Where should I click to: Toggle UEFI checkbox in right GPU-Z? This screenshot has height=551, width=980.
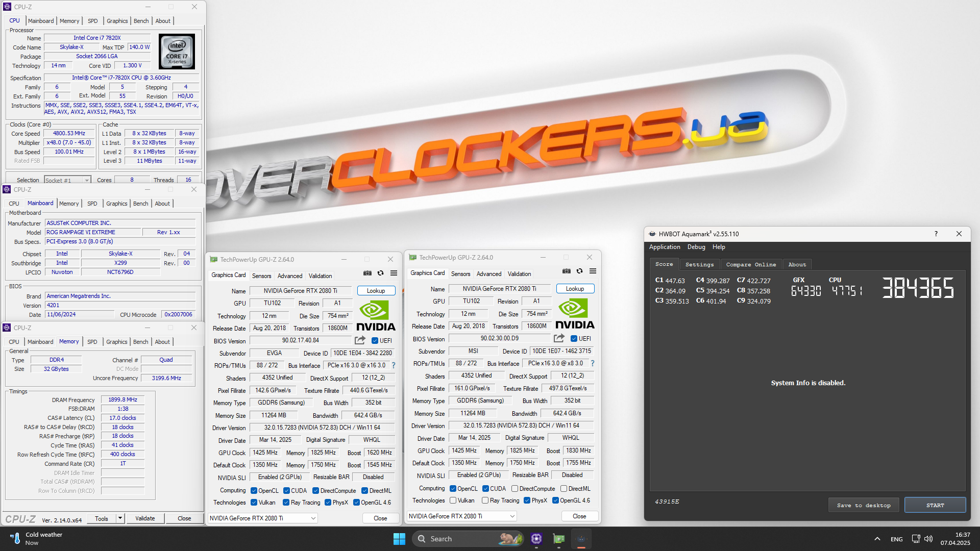pyautogui.click(x=574, y=339)
